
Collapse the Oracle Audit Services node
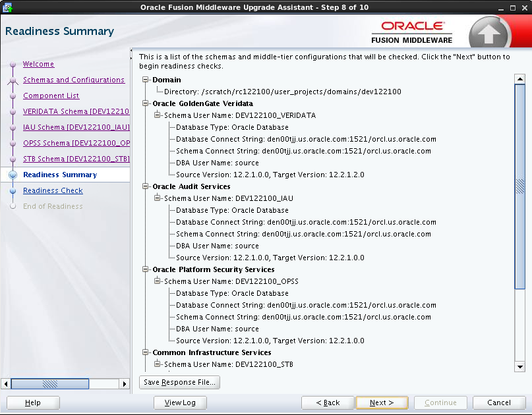[x=145, y=186]
